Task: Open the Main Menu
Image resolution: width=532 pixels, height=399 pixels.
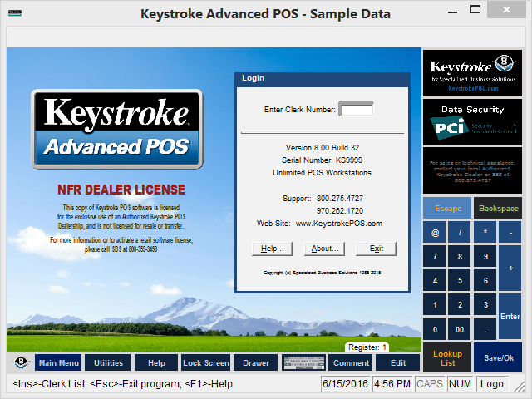Action: tap(58, 362)
